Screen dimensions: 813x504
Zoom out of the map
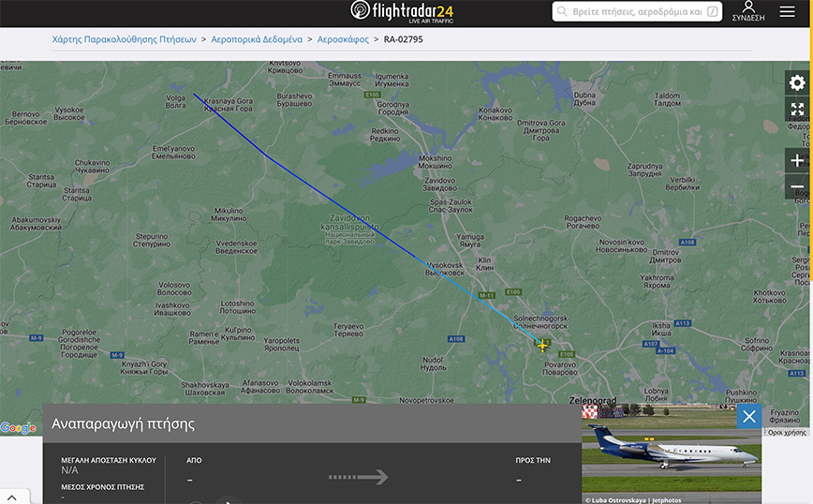tap(797, 186)
